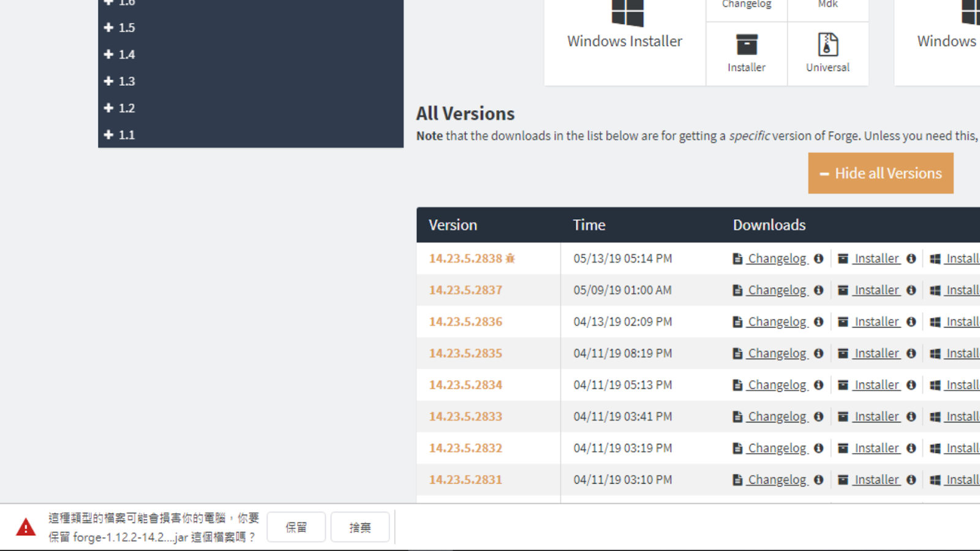Keep the forge jar download (保留)
The width and height of the screenshot is (980, 551).
[296, 527]
